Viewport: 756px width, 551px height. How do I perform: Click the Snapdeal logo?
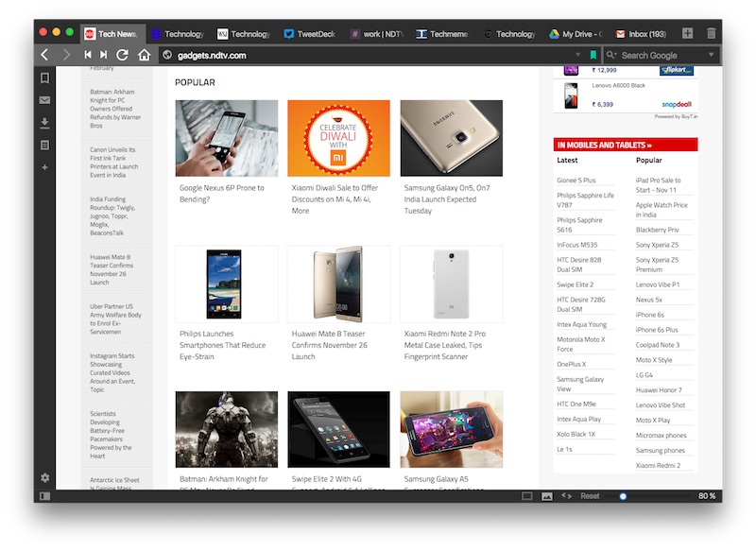(677, 104)
